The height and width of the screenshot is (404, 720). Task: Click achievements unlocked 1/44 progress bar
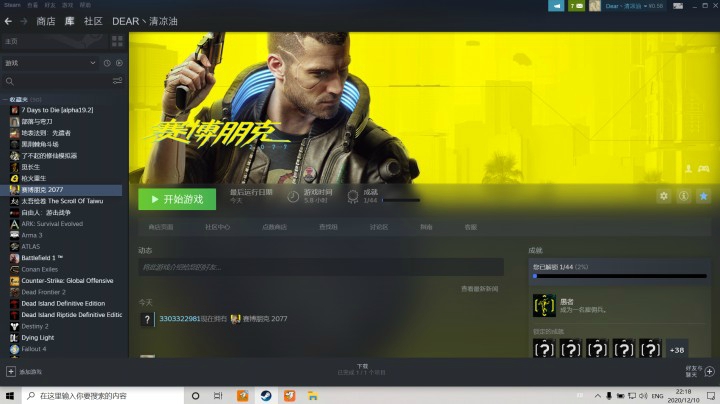[x=620, y=276]
